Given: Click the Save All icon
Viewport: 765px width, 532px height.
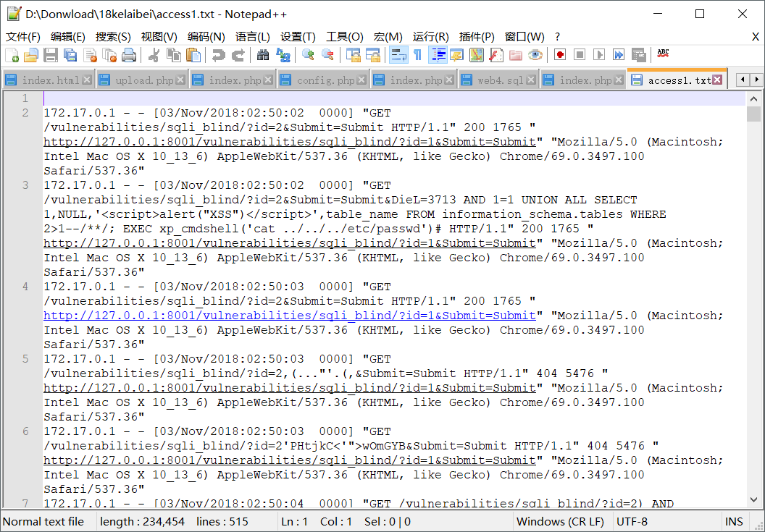Looking at the screenshot, I should pos(70,55).
